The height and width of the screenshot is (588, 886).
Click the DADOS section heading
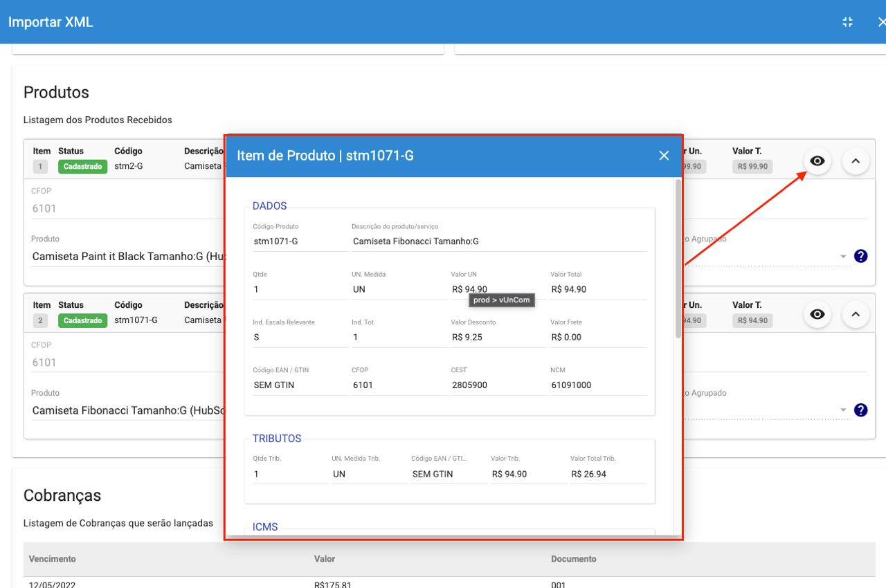point(269,205)
